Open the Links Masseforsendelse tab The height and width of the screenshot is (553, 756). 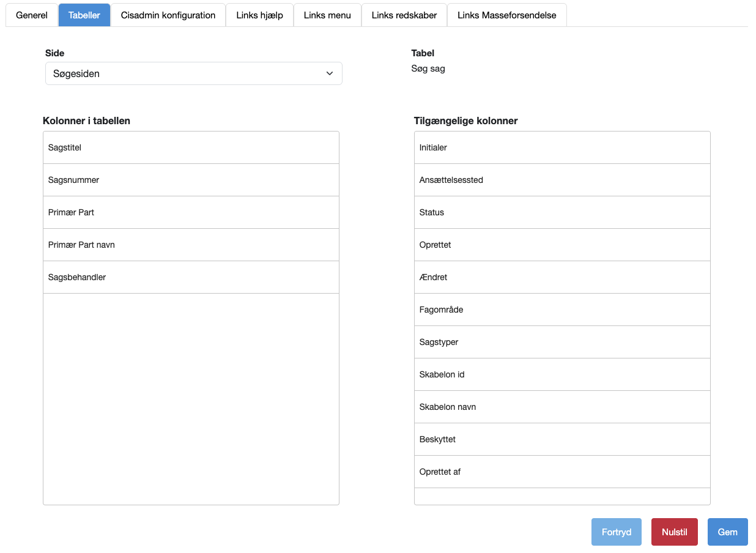pyautogui.click(x=506, y=15)
